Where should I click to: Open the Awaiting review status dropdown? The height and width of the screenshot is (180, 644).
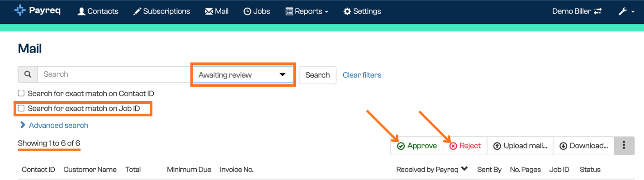pos(243,75)
